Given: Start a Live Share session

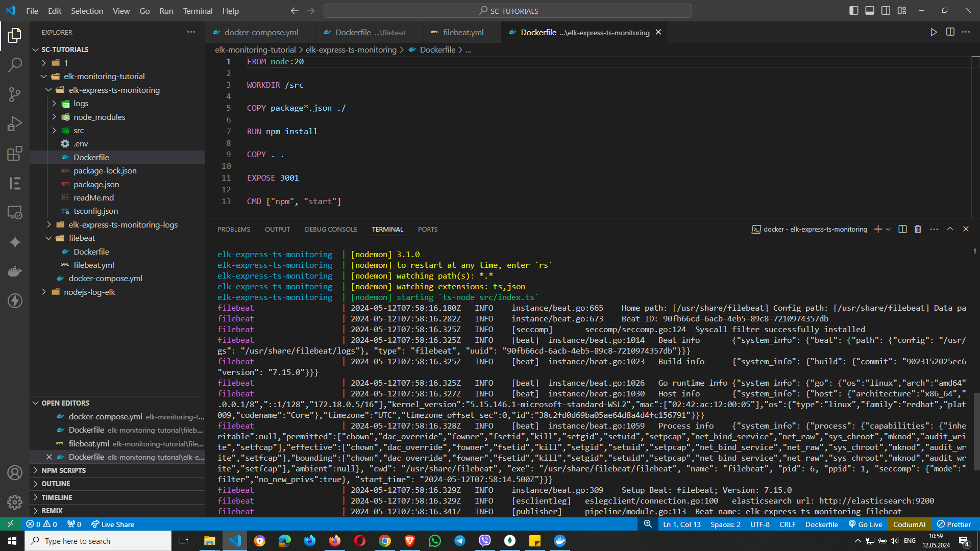Looking at the screenshot, I should click(112, 524).
